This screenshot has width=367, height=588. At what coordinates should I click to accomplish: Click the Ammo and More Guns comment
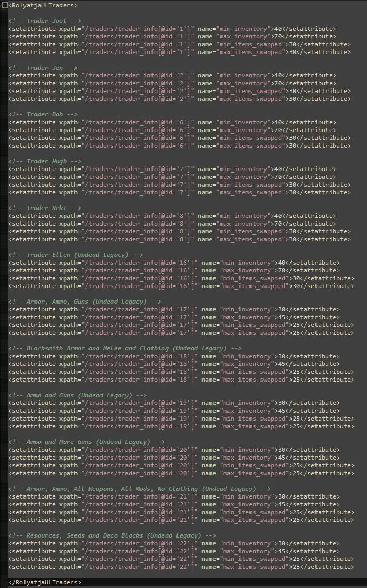(86, 442)
